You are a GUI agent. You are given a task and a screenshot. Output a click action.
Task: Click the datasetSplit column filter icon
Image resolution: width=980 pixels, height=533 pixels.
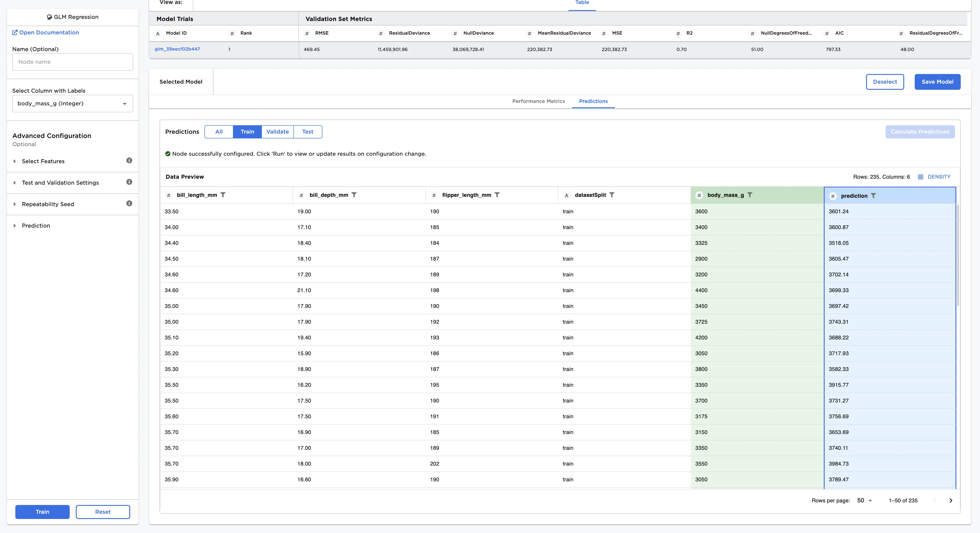(x=612, y=195)
